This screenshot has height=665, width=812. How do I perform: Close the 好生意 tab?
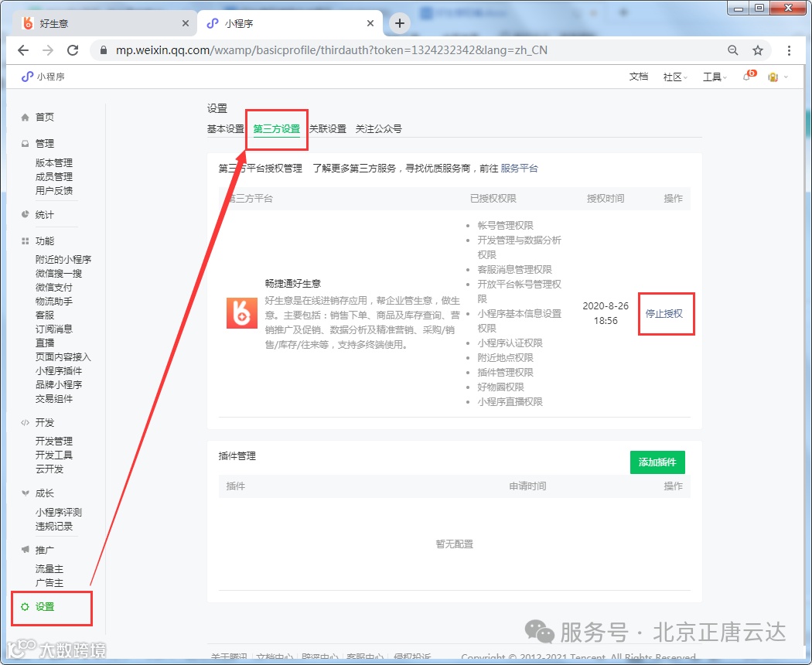[x=186, y=23]
